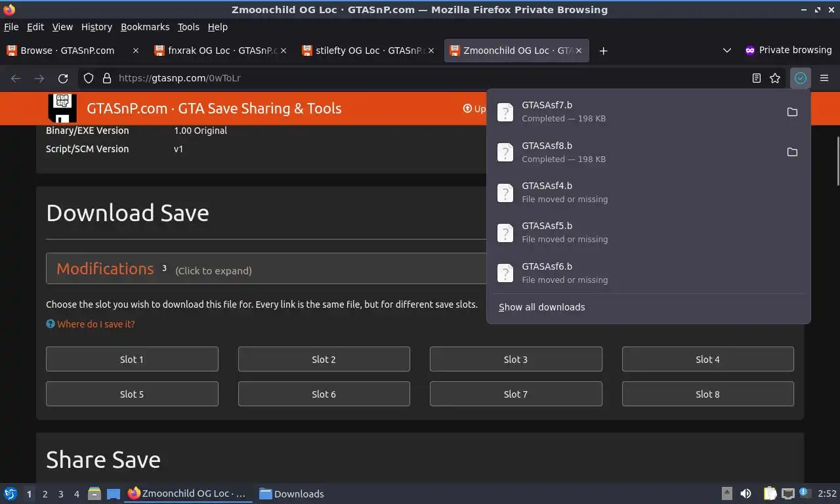Click Firefox taskbar window button
Screen dimensions: 840x504
(x=188, y=493)
